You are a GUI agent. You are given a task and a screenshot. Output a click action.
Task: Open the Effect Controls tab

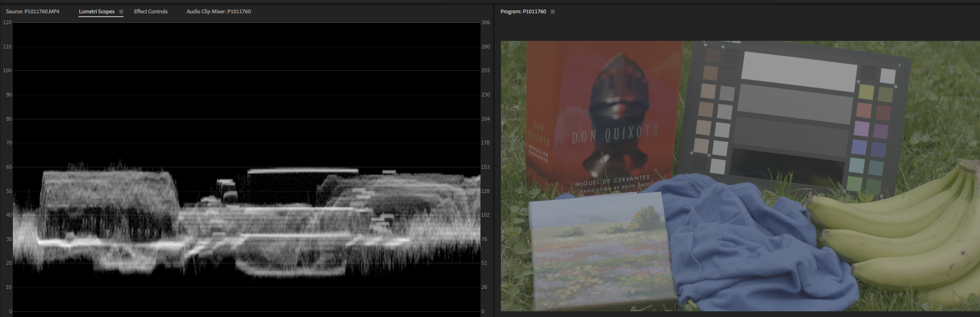pos(151,11)
